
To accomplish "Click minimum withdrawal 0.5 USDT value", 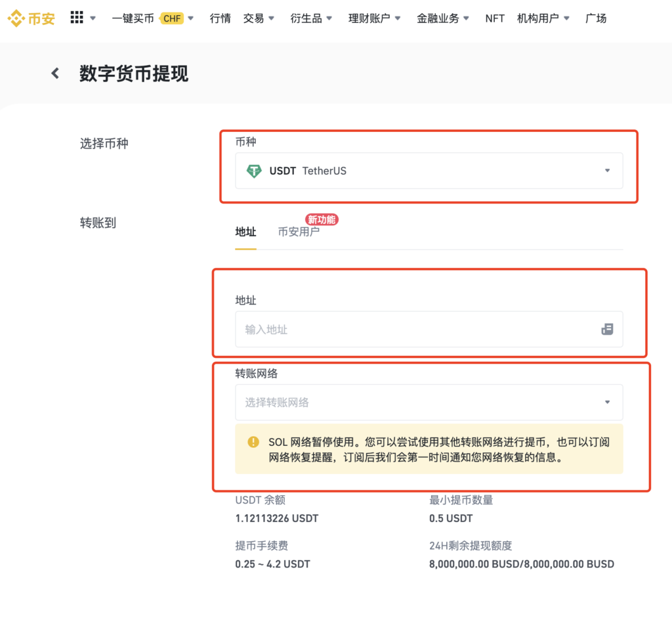I will click(451, 518).
